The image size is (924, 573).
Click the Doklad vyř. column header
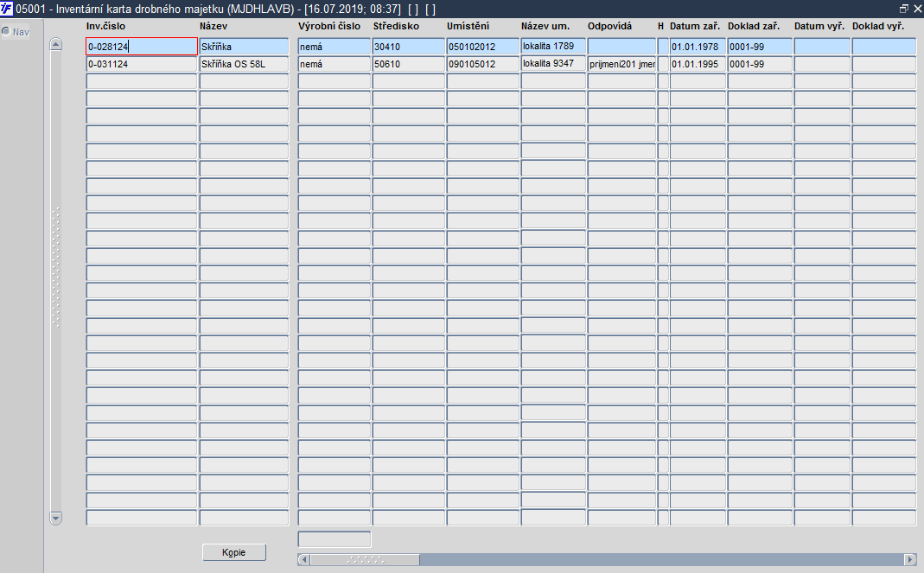(x=878, y=26)
